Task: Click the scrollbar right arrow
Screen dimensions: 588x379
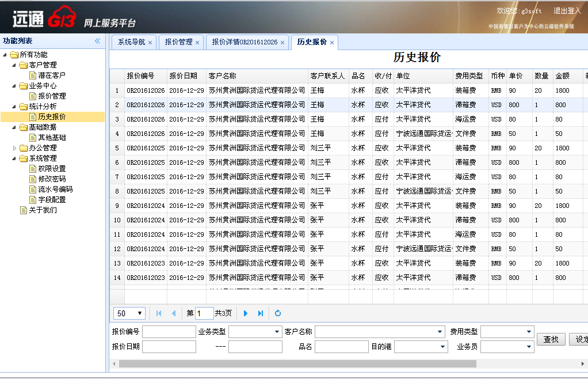Action: pos(582,363)
